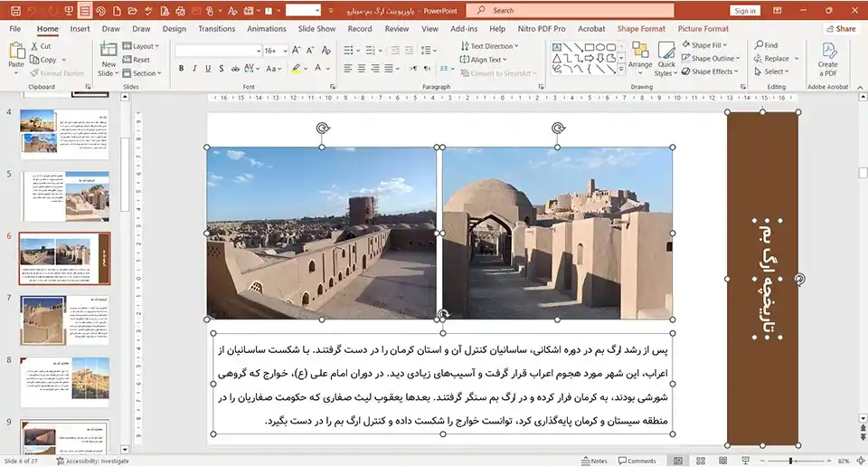Open ribbon display options icon
Viewport: 868px width, 467px height.
778,11
